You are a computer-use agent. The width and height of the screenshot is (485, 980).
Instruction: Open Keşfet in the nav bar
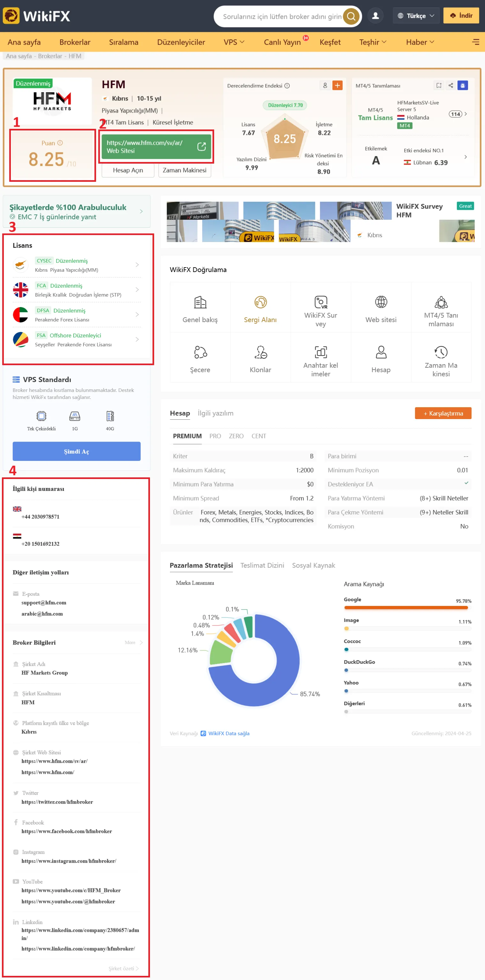(x=330, y=42)
